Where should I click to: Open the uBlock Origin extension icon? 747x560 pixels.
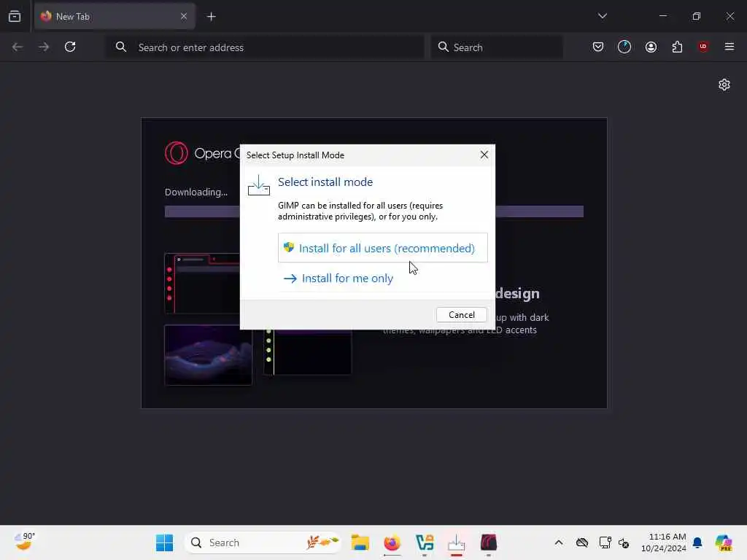click(703, 47)
